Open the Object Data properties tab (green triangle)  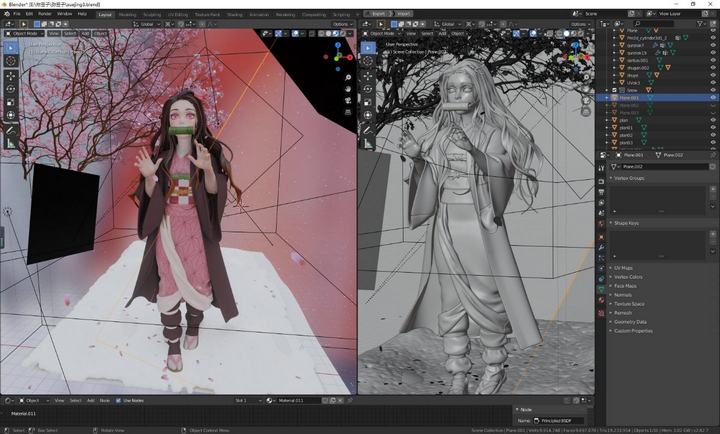coord(601,289)
